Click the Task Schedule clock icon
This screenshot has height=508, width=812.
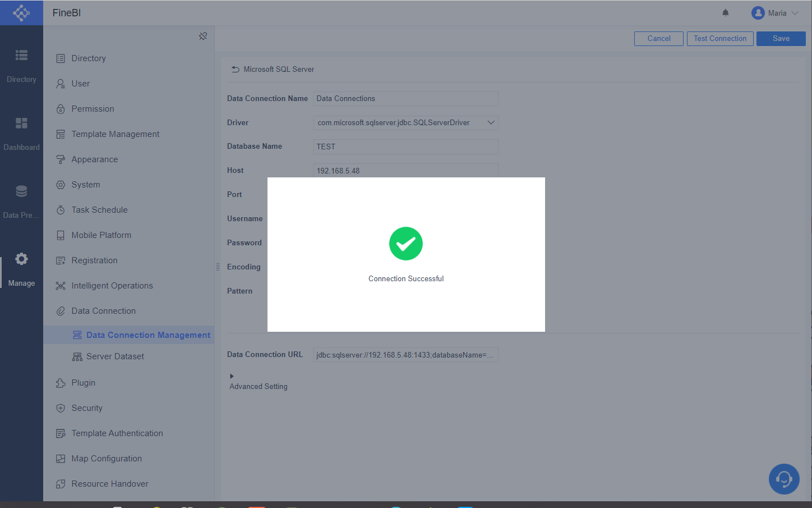tap(61, 210)
